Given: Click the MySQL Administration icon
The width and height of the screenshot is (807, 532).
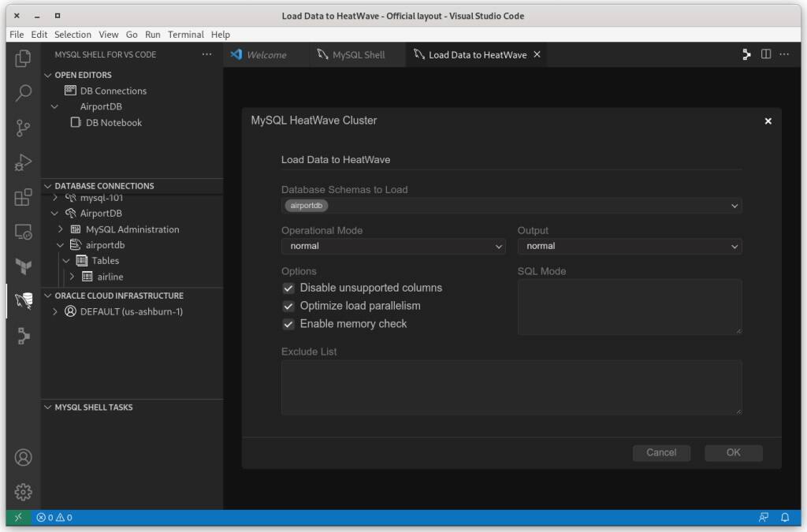Looking at the screenshot, I should coord(76,229).
